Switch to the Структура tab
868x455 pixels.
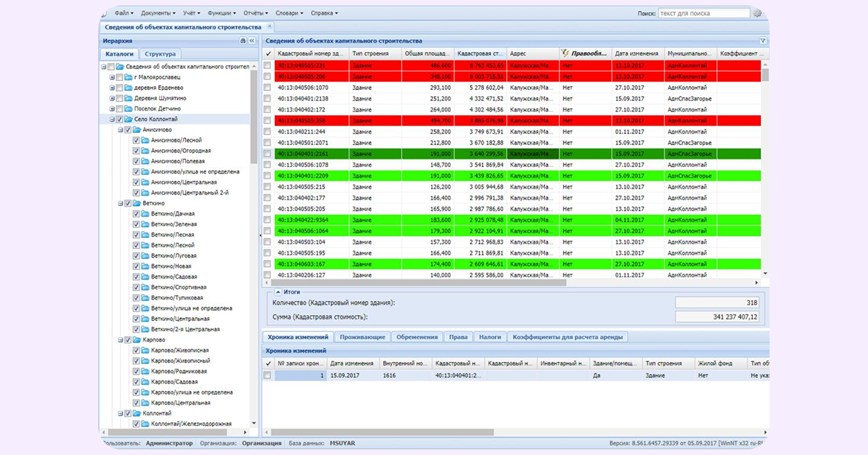pyautogui.click(x=160, y=54)
